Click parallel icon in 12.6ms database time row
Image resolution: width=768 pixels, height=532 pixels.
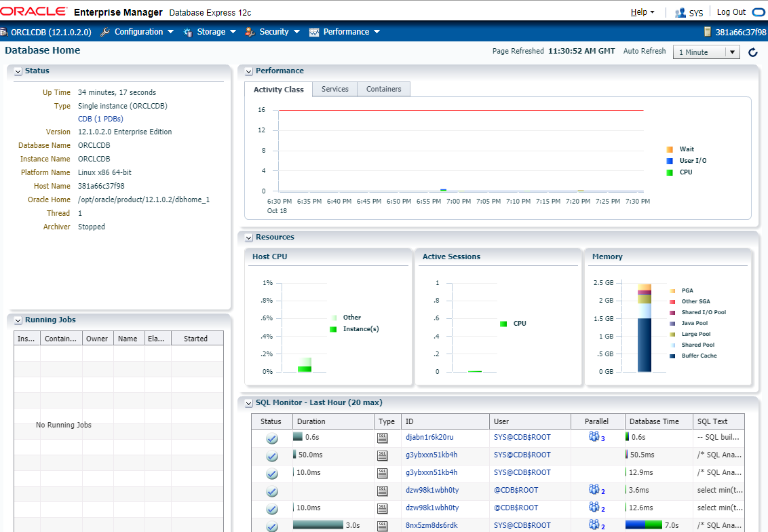(x=594, y=506)
